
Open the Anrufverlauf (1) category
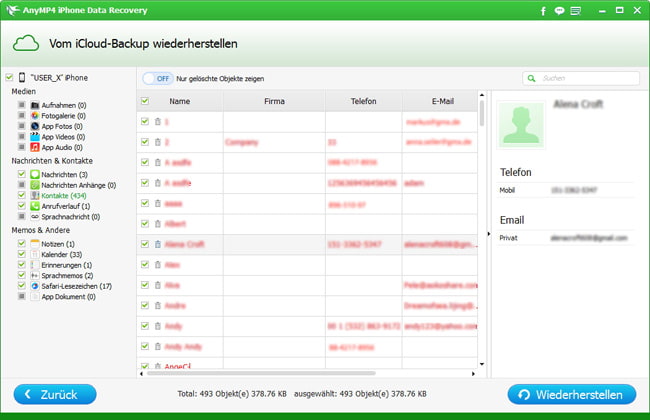coord(65,206)
